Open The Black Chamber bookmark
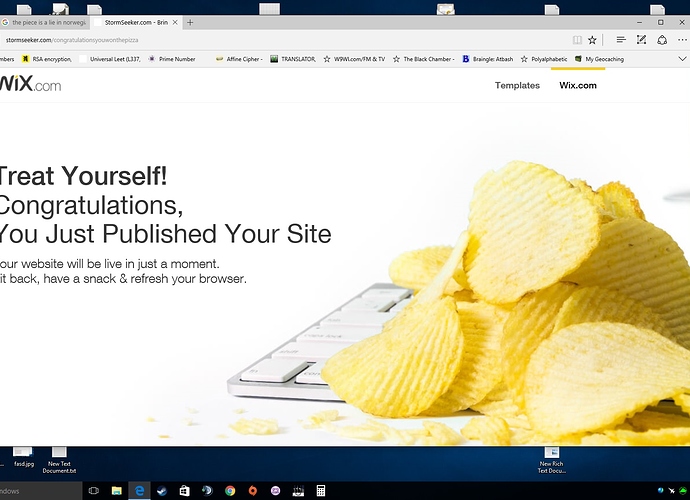 click(426, 59)
